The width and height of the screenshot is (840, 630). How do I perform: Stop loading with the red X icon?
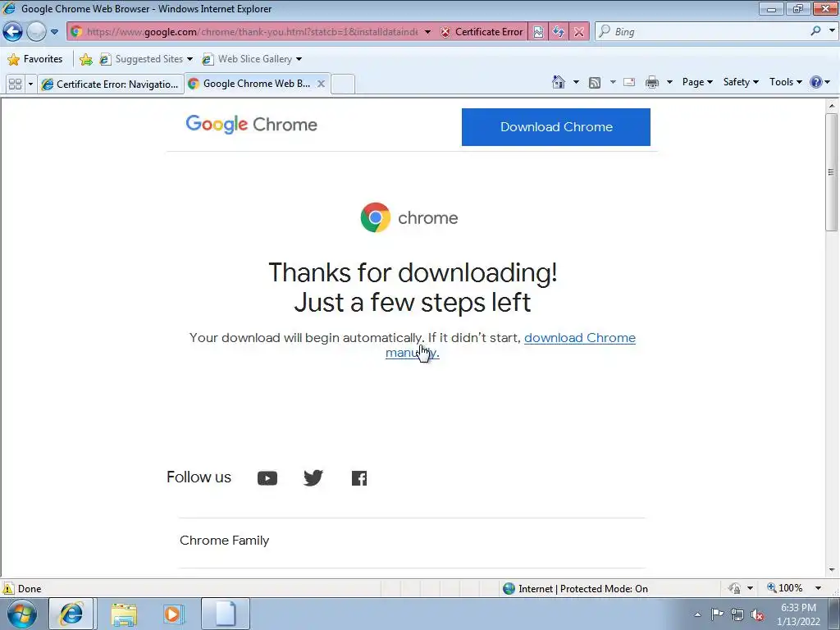coord(578,32)
